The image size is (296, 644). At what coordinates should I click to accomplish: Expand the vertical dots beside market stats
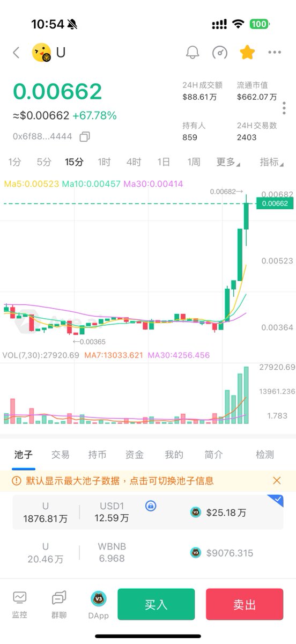(284, 107)
